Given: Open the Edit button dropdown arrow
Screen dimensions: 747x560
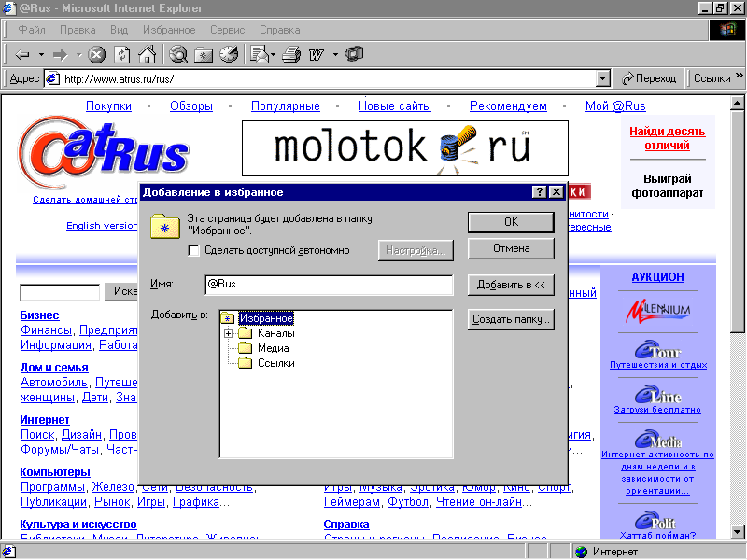Looking at the screenshot, I should pos(335,55).
